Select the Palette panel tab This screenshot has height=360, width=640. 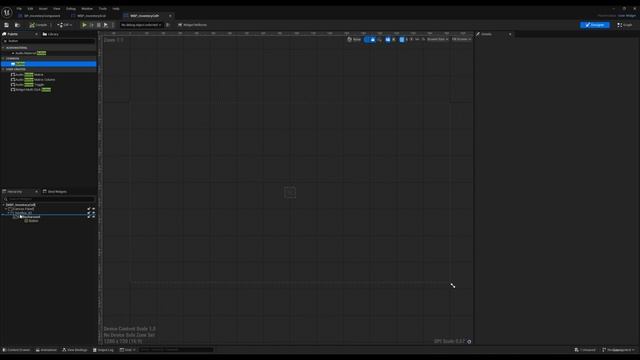[x=11, y=34]
